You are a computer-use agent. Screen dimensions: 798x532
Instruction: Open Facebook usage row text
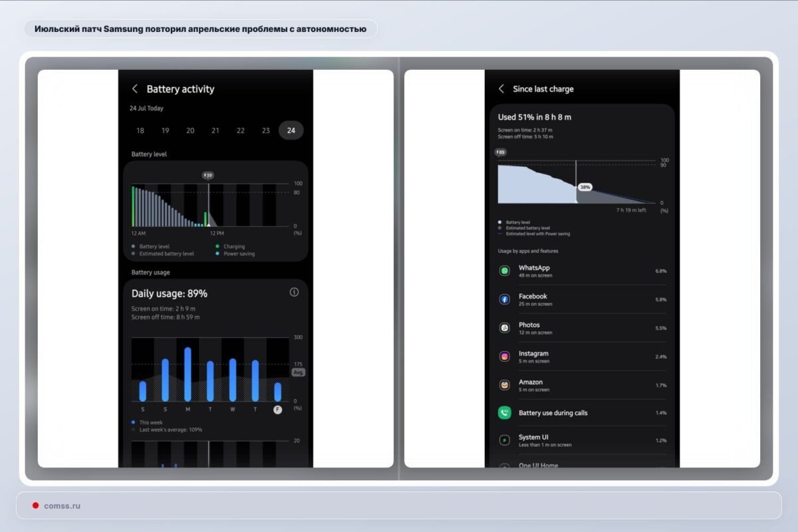tap(535, 299)
